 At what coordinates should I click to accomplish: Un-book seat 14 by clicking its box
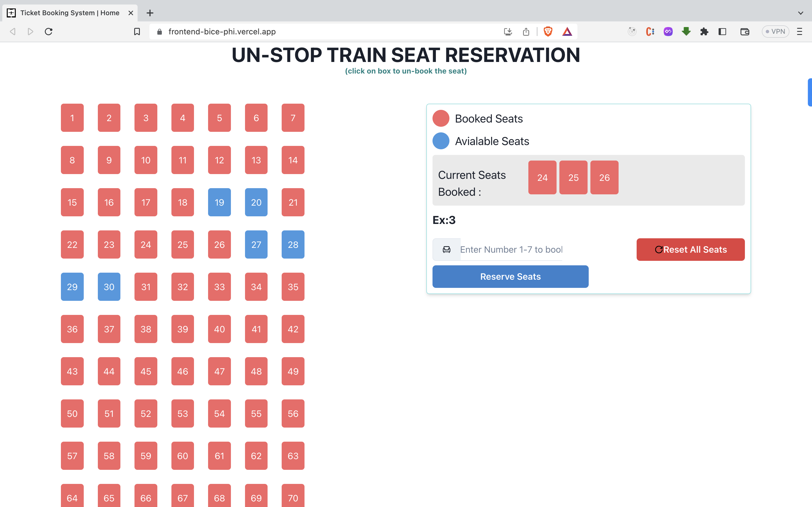[x=293, y=160]
